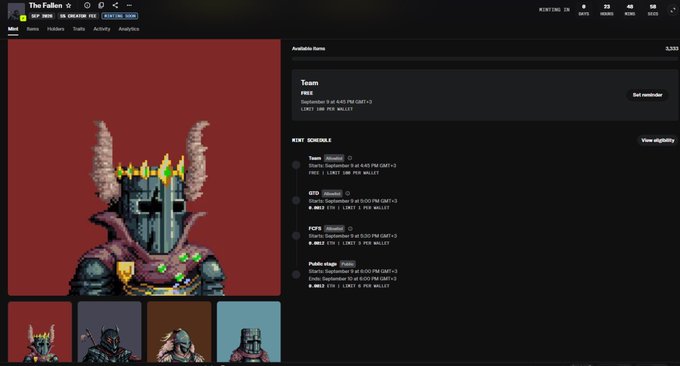The height and width of the screenshot is (366, 680).
Task: Click the 'FREE' price in Team card
Action: coord(307,93)
